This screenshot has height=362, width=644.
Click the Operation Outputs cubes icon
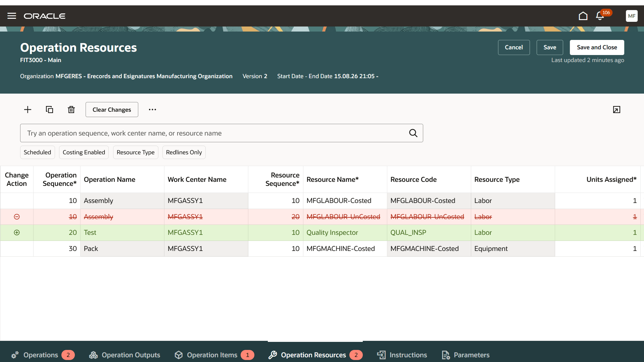(x=93, y=355)
